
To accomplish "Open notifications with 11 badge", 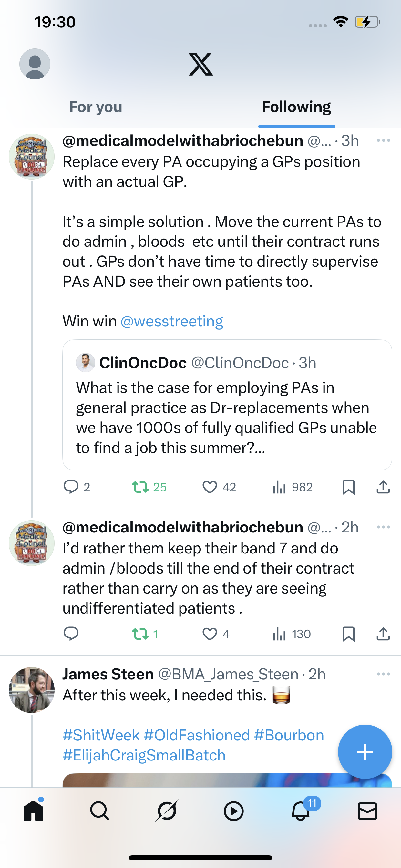I will pos(301,811).
